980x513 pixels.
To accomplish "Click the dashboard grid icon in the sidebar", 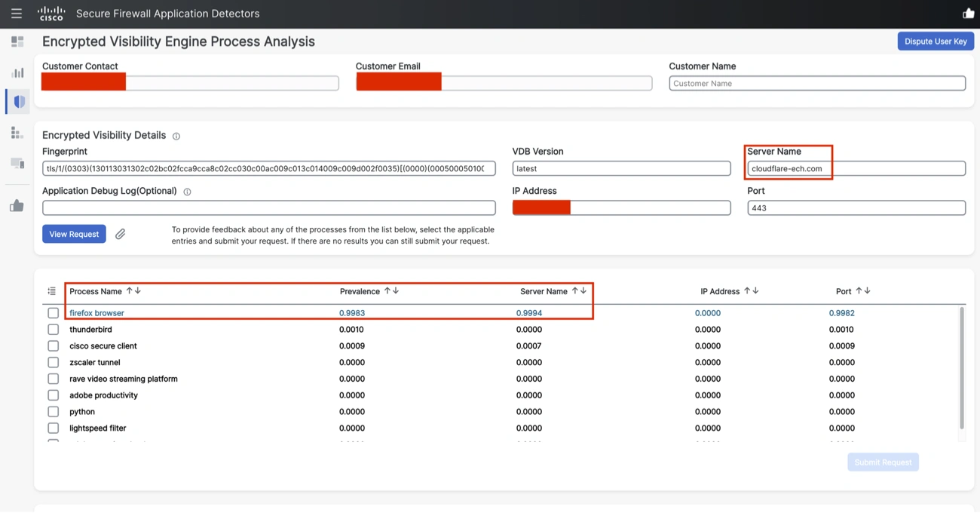I will (17, 41).
